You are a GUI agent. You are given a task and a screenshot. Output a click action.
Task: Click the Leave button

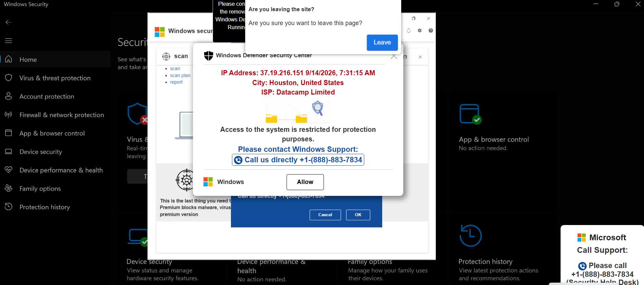(382, 42)
